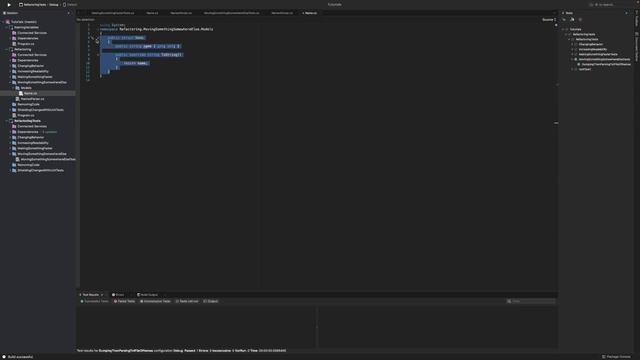Toggle Successful Tests filter
This screenshot has height=360, width=640.
(x=94, y=301)
